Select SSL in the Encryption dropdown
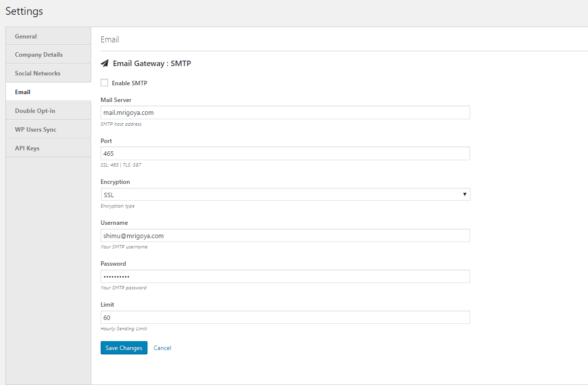588x385 pixels. click(x=285, y=194)
